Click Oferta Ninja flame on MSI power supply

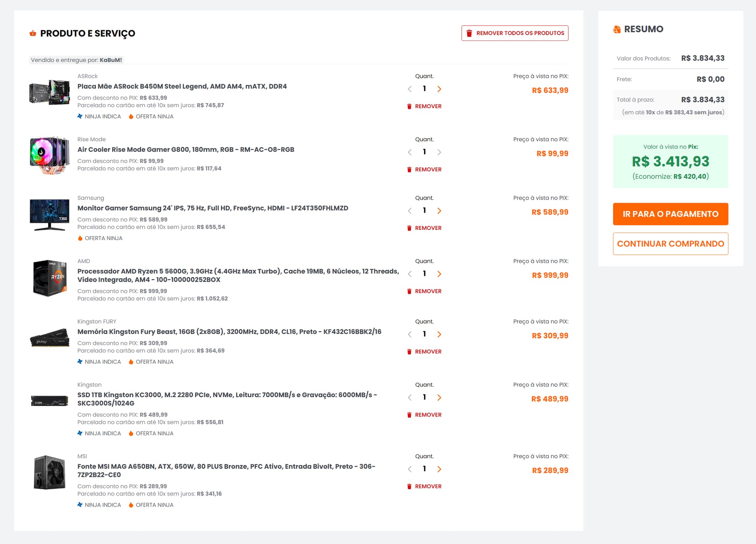click(151, 505)
